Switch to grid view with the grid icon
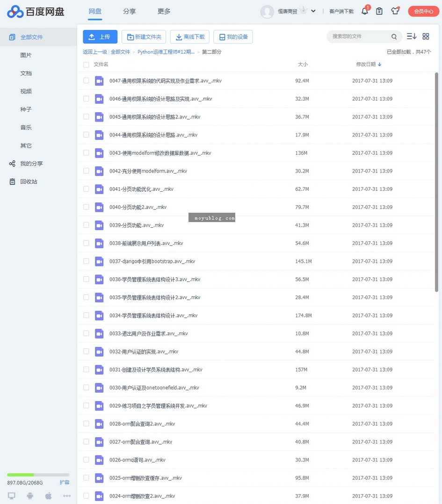Image resolution: width=442 pixels, height=504 pixels. tap(426, 36)
